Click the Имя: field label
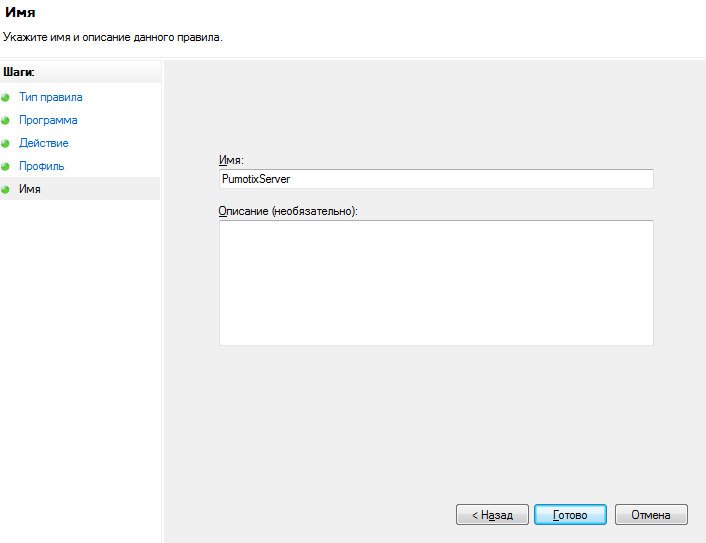The width and height of the screenshot is (706, 543). tap(231, 160)
